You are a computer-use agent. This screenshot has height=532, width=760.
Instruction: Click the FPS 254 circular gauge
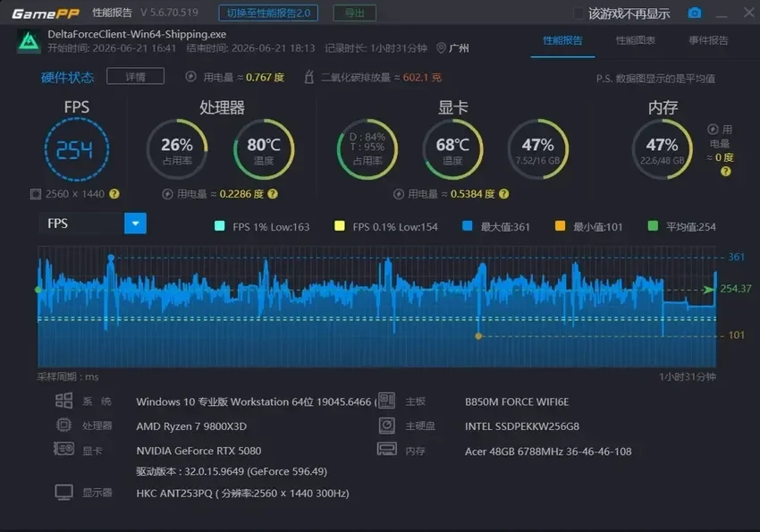point(77,149)
